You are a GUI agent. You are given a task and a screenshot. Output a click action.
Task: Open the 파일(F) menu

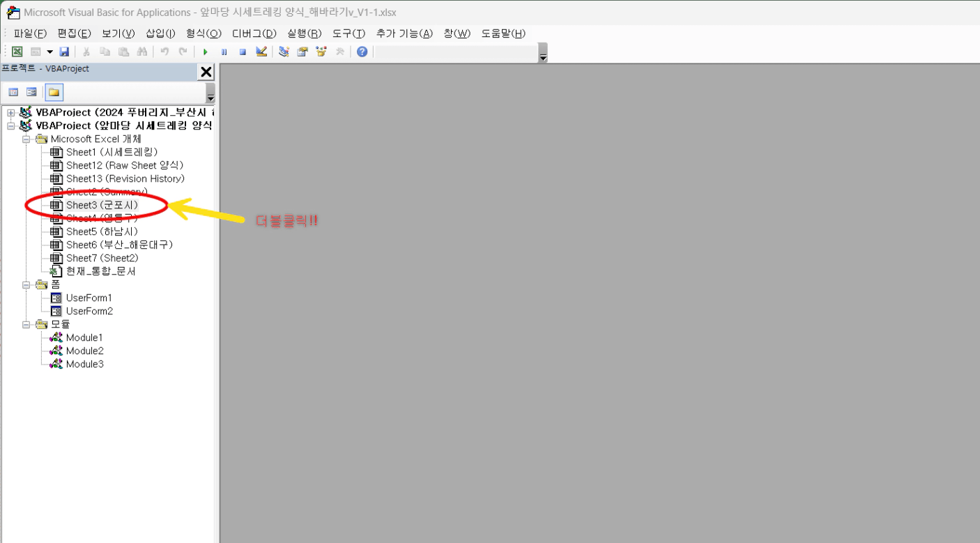pyautogui.click(x=30, y=33)
